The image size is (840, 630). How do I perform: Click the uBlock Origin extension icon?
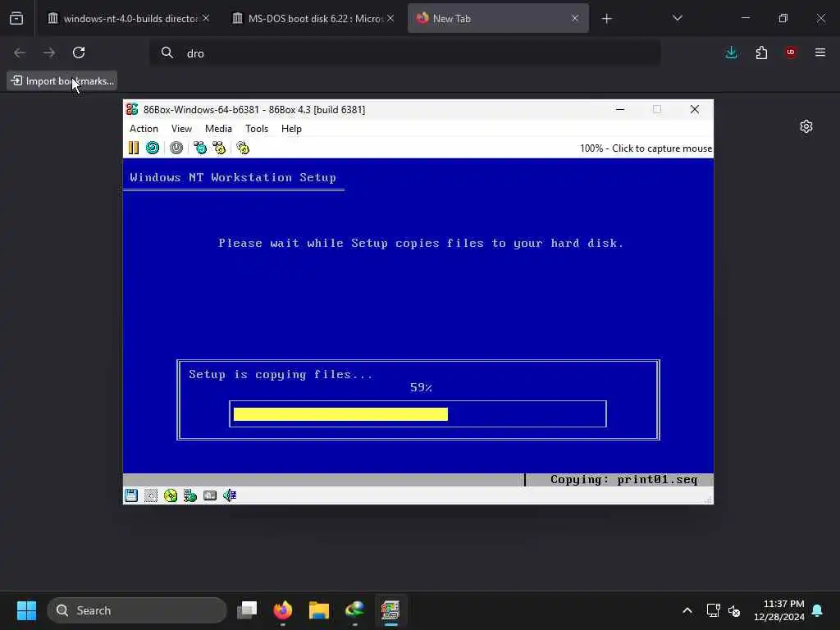791,52
